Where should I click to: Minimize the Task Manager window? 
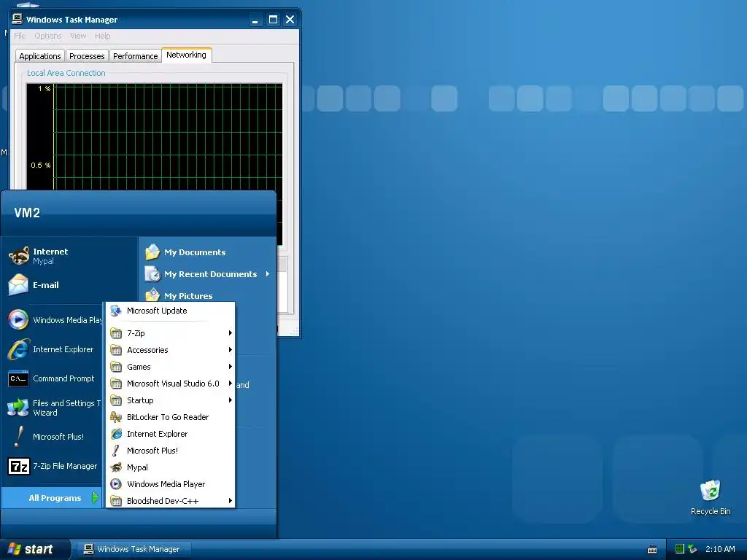pyautogui.click(x=256, y=20)
